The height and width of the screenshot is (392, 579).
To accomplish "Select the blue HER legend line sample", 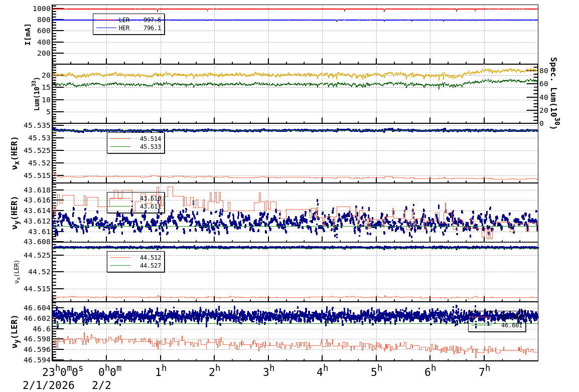I will [x=106, y=28].
